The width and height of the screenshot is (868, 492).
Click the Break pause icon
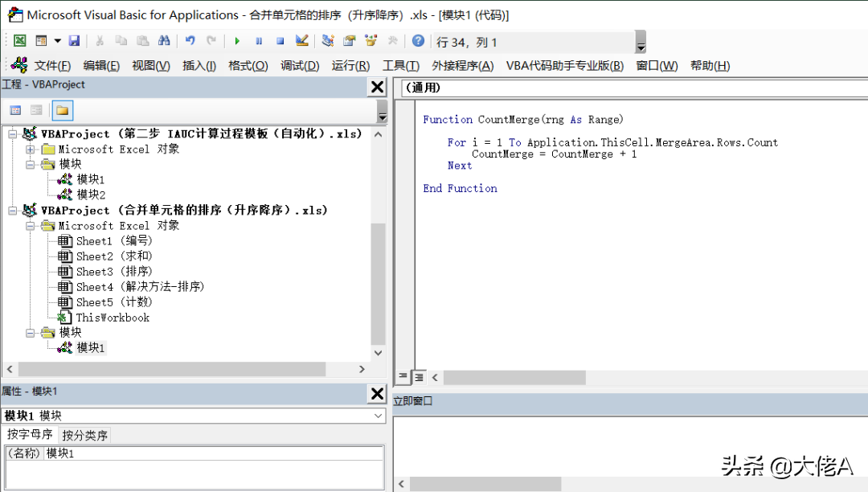259,40
